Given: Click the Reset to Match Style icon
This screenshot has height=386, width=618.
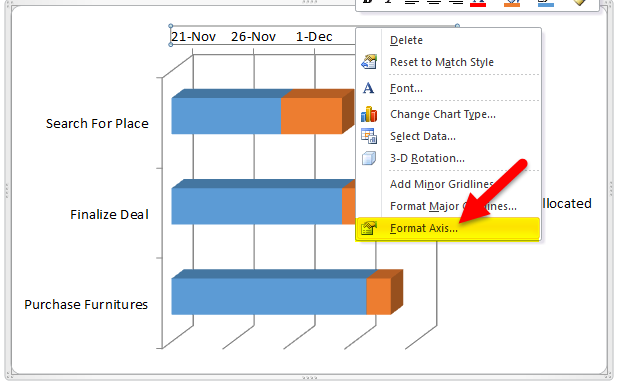Looking at the screenshot, I should pos(369,62).
